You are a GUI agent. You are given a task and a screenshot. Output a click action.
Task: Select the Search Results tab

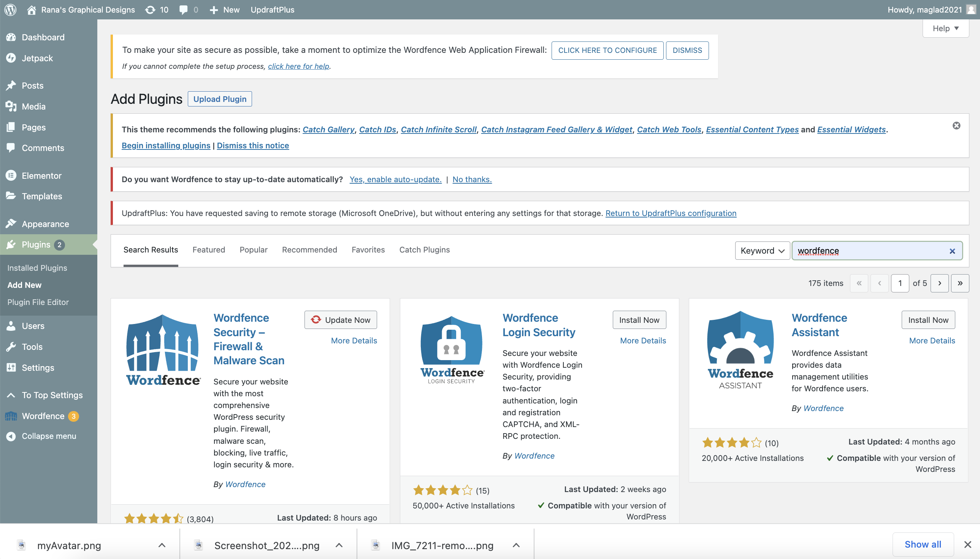tap(151, 250)
